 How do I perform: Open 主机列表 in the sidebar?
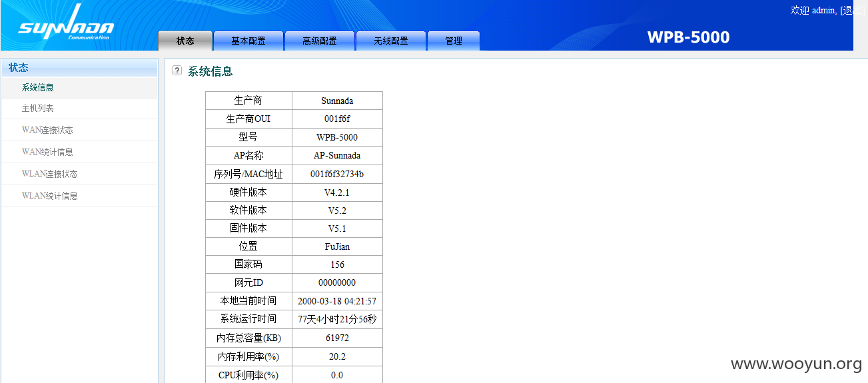click(79, 109)
